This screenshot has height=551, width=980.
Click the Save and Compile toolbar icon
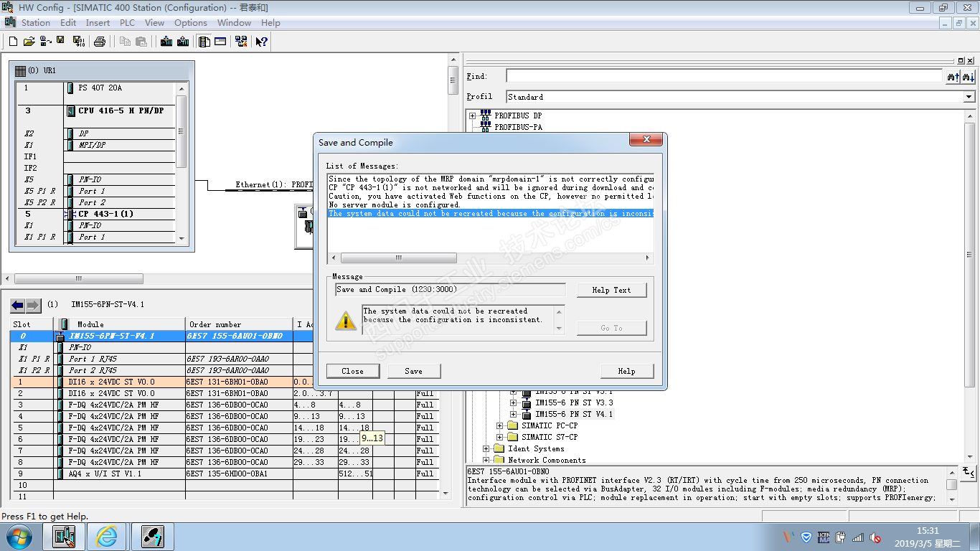(79, 42)
